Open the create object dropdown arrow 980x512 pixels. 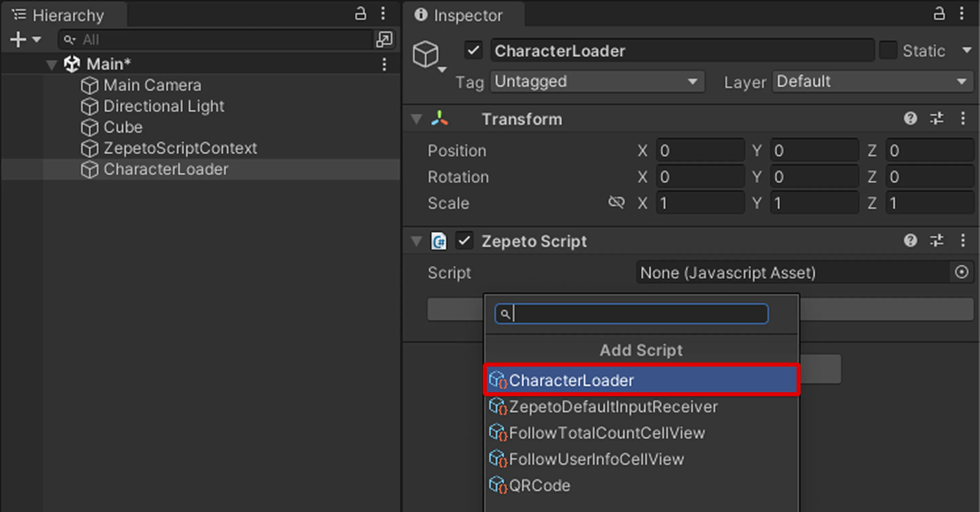(36, 39)
